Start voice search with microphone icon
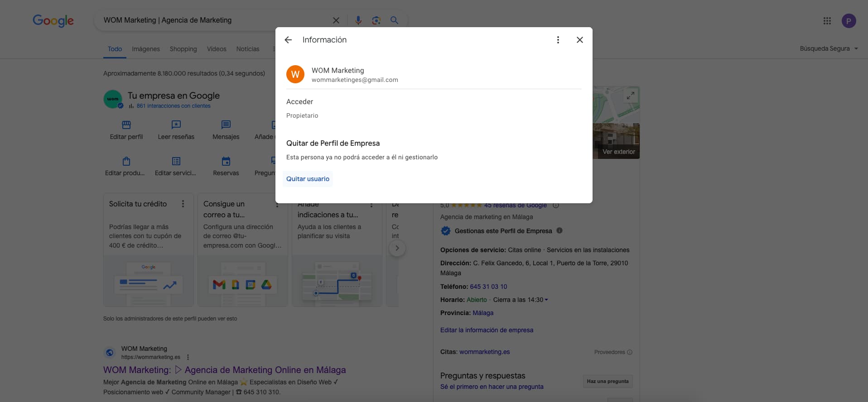Viewport: 868px width, 402px height. pyautogui.click(x=358, y=20)
